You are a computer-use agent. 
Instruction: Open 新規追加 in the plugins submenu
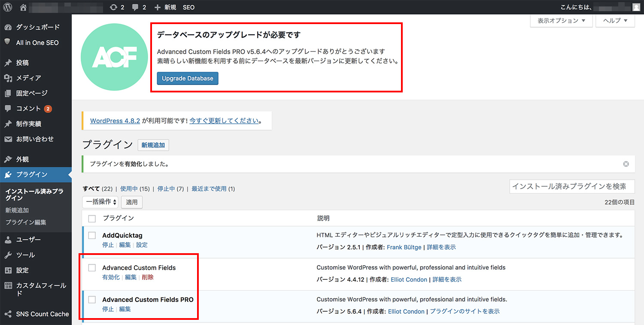tap(17, 210)
